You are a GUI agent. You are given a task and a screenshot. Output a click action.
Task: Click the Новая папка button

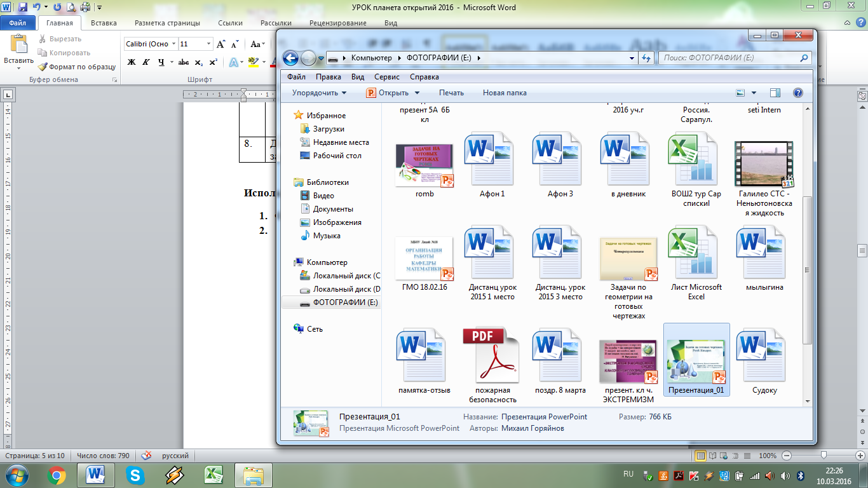point(505,93)
